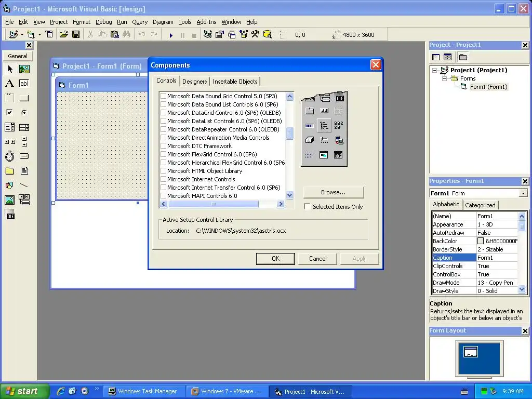Select the CheckBox tool in toolbox
This screenshot has height=399, width=532.
click(x=10, y=112)
